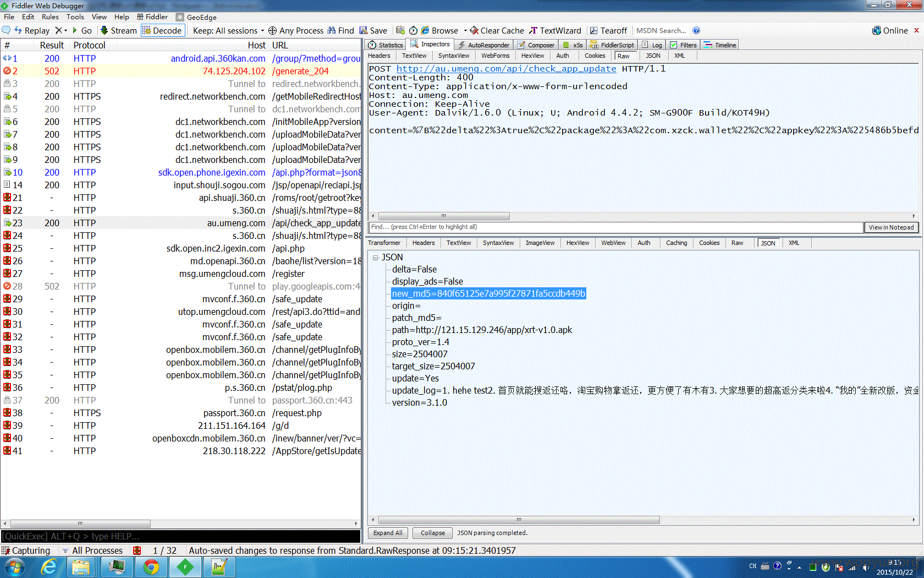Switch to the AutoResponder tab
The image size is (924, 578).
tap(483, 45)
